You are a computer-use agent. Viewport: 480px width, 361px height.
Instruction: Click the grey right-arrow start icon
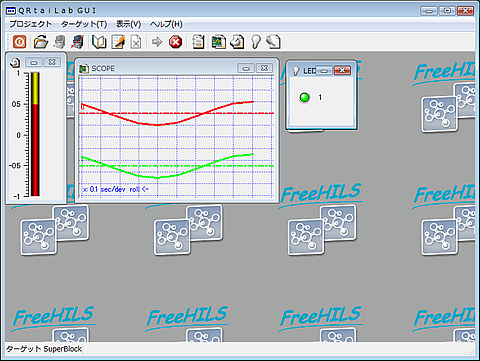pos(157,42)
